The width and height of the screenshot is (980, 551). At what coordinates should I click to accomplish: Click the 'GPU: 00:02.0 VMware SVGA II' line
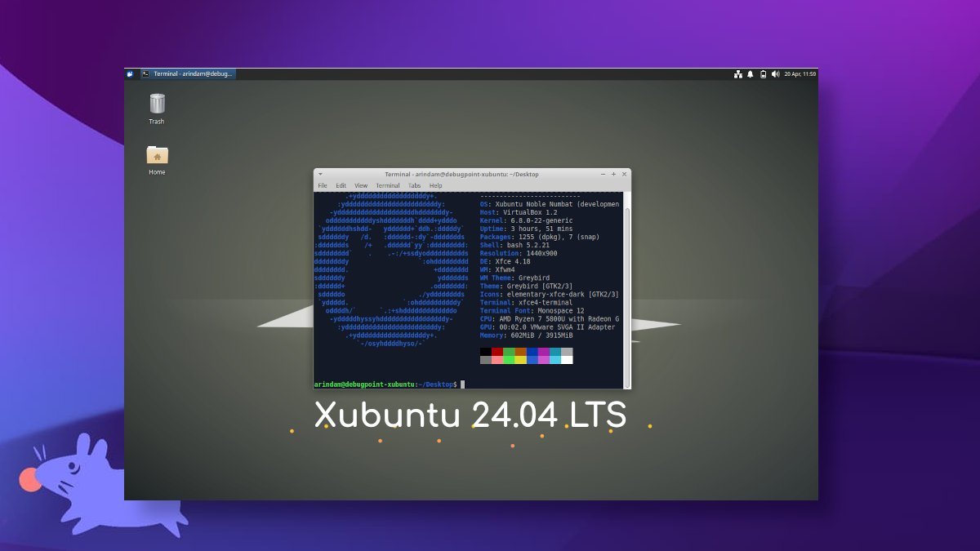tap(548, 327)
